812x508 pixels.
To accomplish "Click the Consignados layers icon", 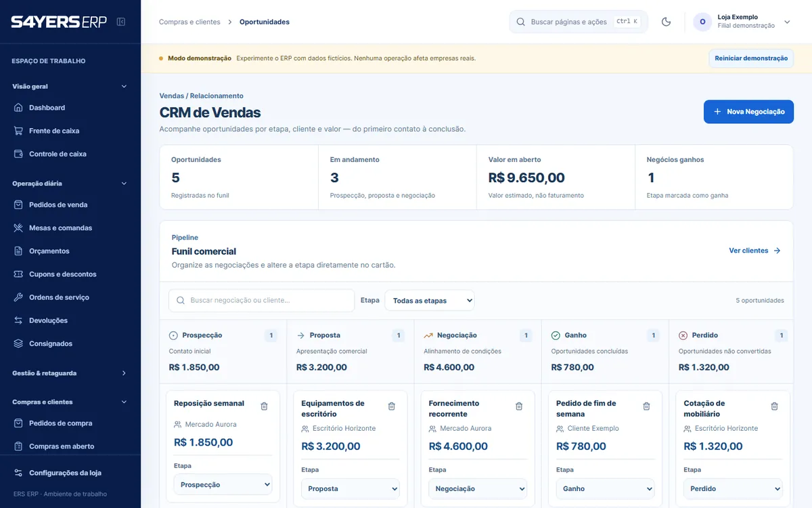I will tap(18, 343).
